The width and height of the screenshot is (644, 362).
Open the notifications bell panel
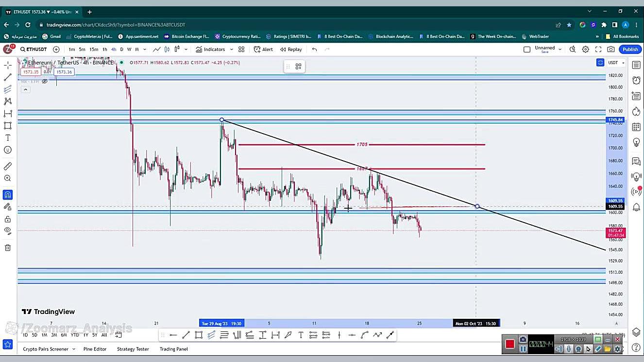(x=636, y=207)
